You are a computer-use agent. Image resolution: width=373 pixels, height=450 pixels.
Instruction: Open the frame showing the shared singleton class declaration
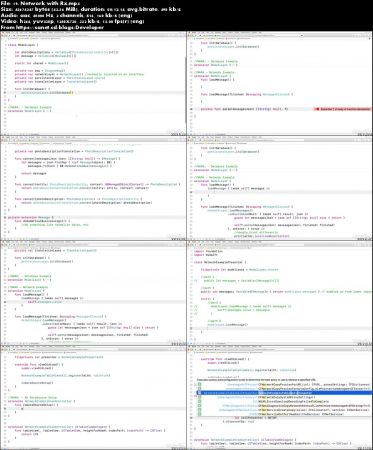point(93,83)
